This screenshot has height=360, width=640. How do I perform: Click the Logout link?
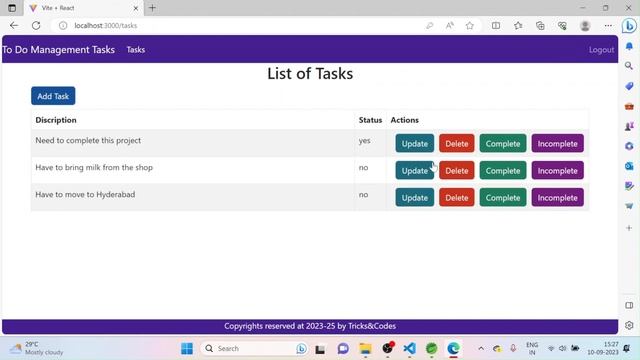[601, 49]
